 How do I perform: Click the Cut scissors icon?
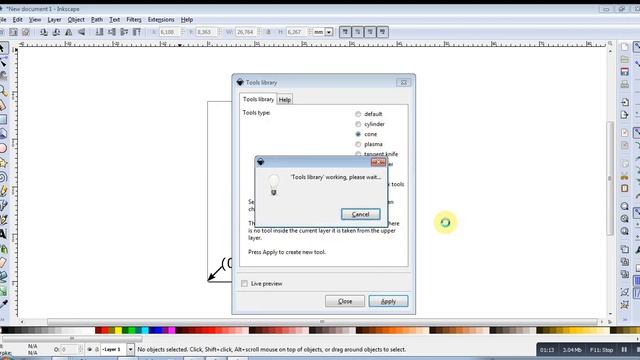[624, 176]
